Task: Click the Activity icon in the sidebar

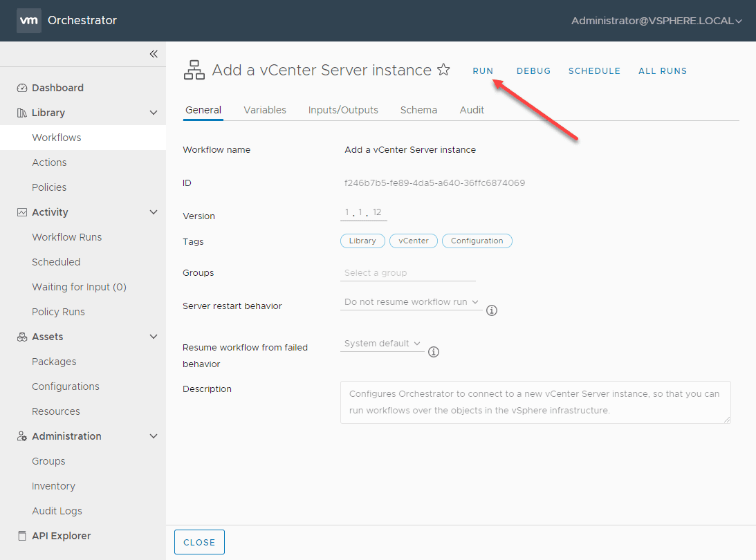Action: coord(21,212)
